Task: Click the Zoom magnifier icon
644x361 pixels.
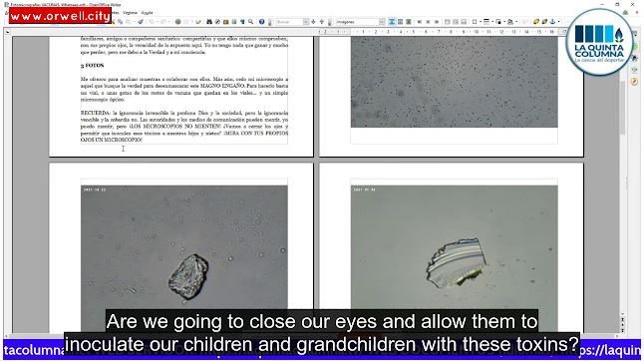Action: point(250,21)
